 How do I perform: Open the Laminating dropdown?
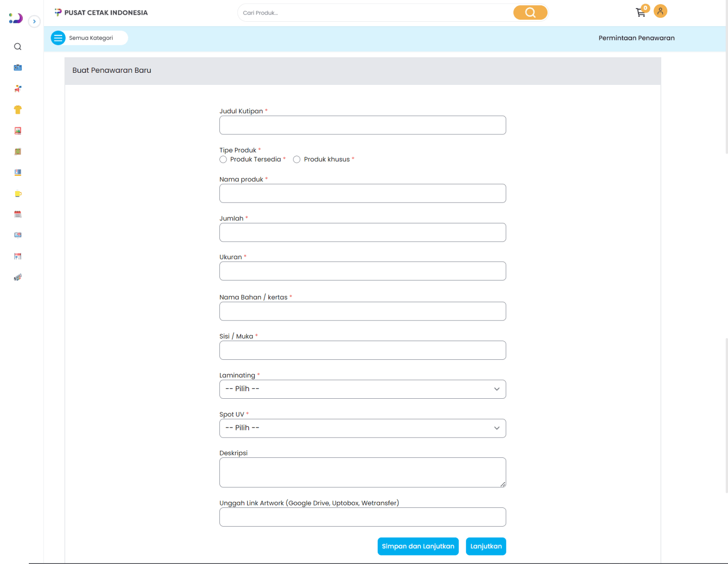click(x=362, y=389)
